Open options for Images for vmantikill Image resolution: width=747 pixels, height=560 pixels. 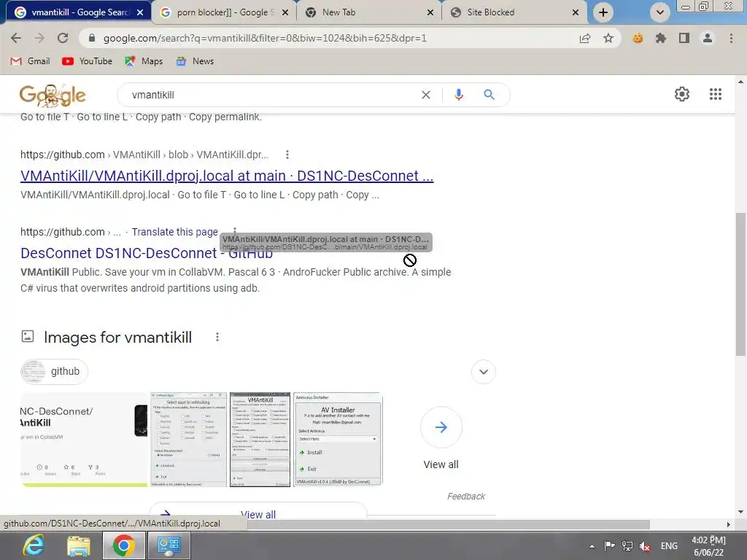[x=217, y=337]
